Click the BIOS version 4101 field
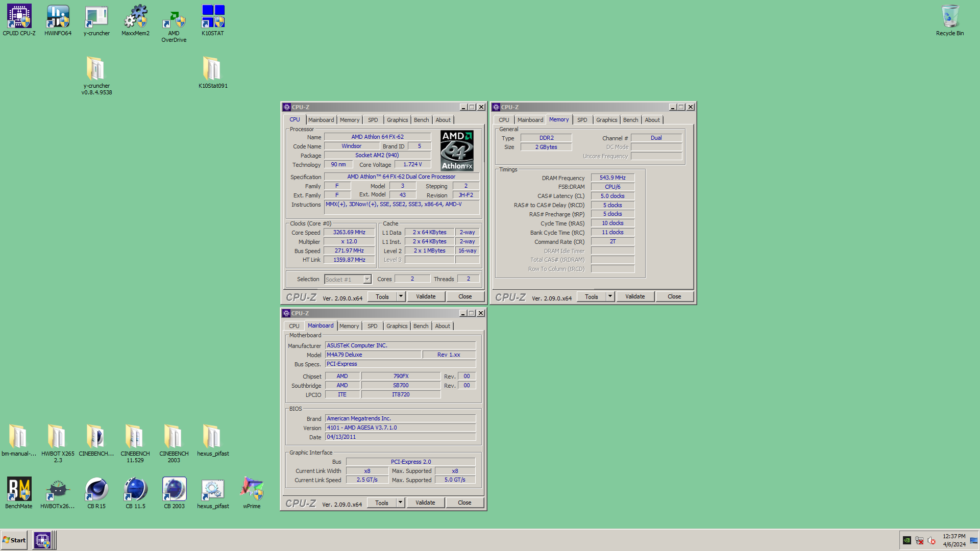The width and height of the screenshot is (980, 551). [400, 428]
